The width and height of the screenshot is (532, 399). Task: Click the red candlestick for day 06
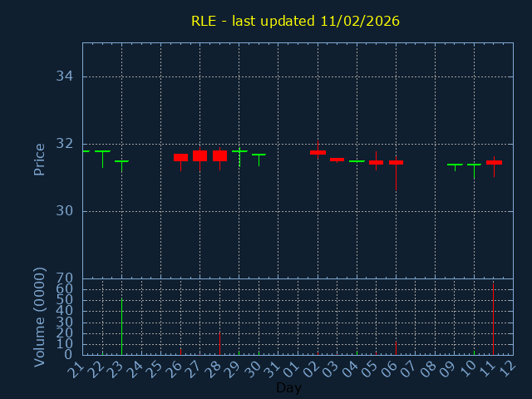point(396,162)
